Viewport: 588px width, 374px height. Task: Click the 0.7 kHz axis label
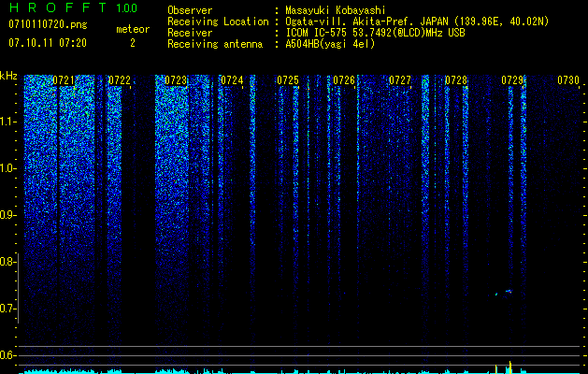point(7,309)
